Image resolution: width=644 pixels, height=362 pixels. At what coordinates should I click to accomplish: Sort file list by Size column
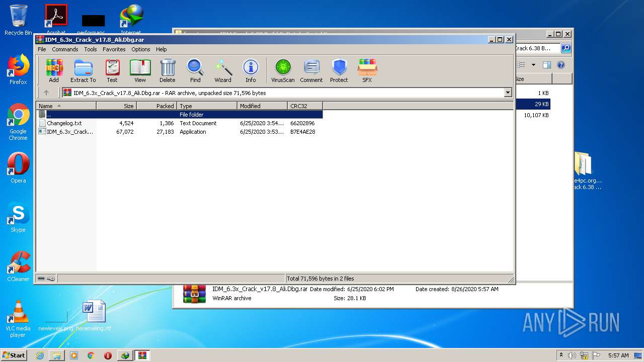(116, 106)
